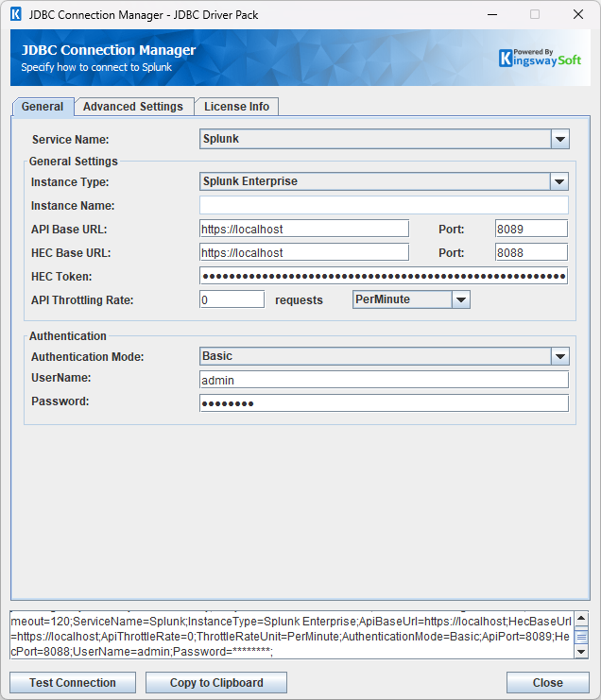Close the window with the X icon
Screen dimensions: 601x700
point(578,14)
